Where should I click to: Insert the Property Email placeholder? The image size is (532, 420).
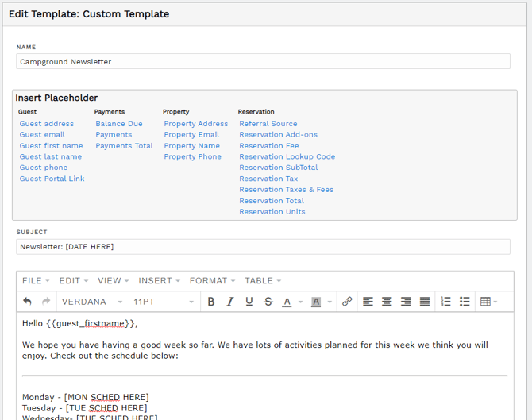tap(191, 135)
